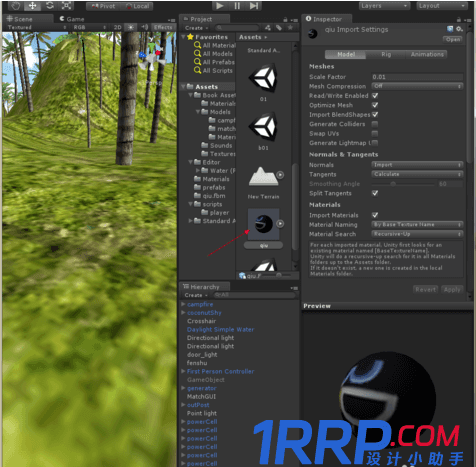476x467 pixels.
Task: Toggle scene lighting sun icon
Action: click(131, 27)
